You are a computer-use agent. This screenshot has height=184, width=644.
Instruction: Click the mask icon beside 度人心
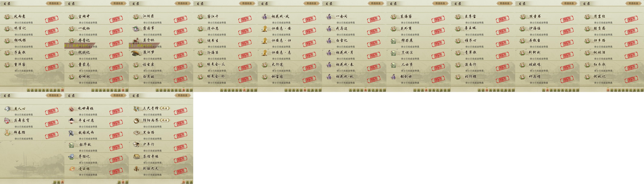coord(8,109)
